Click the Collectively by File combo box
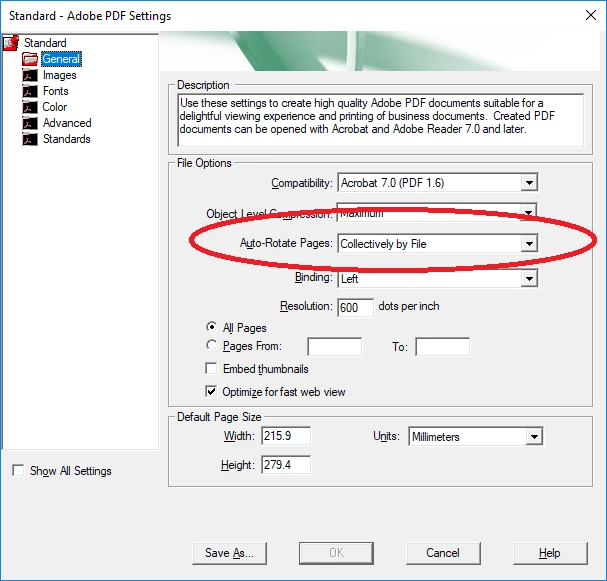This screenshot has width=607, height=581. pyautogui.click(x=437, y=244)
